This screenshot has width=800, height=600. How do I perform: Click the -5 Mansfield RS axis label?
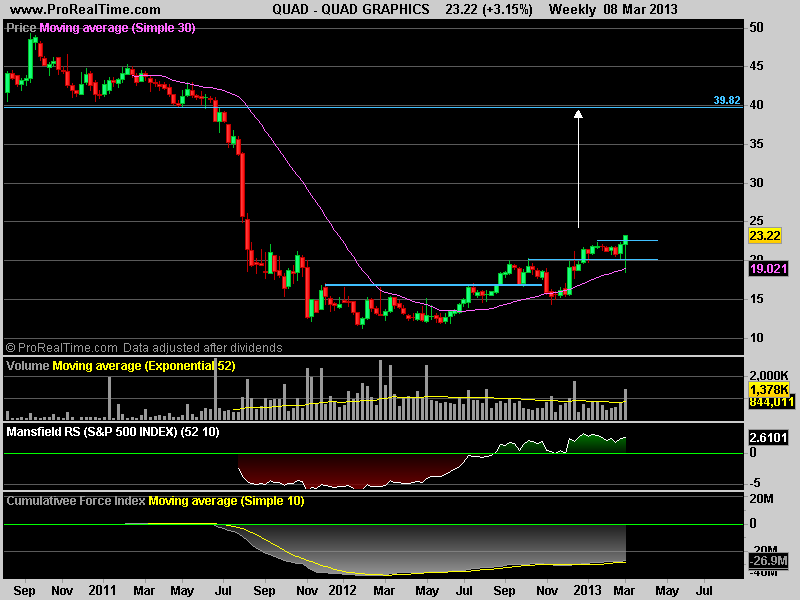pos(755,483)
